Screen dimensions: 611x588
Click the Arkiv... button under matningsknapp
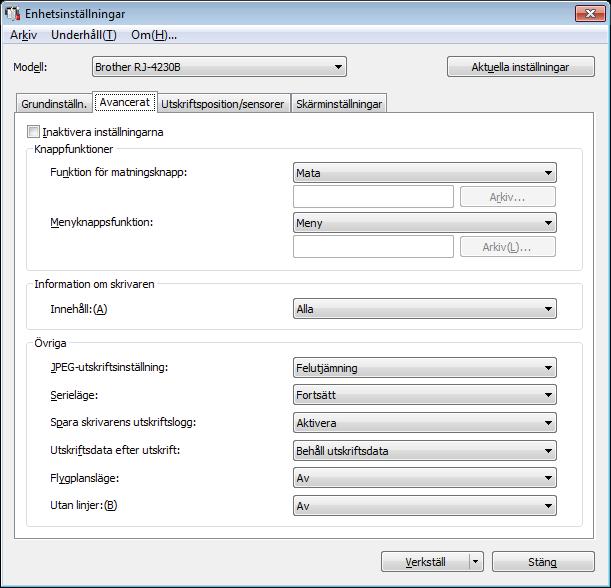pos(507,197)
